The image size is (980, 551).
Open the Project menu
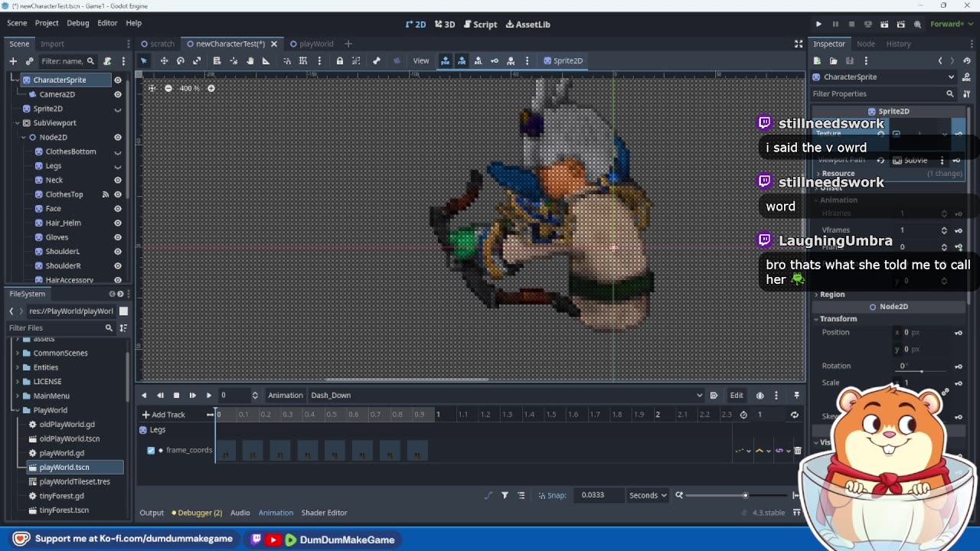[47, 24]
